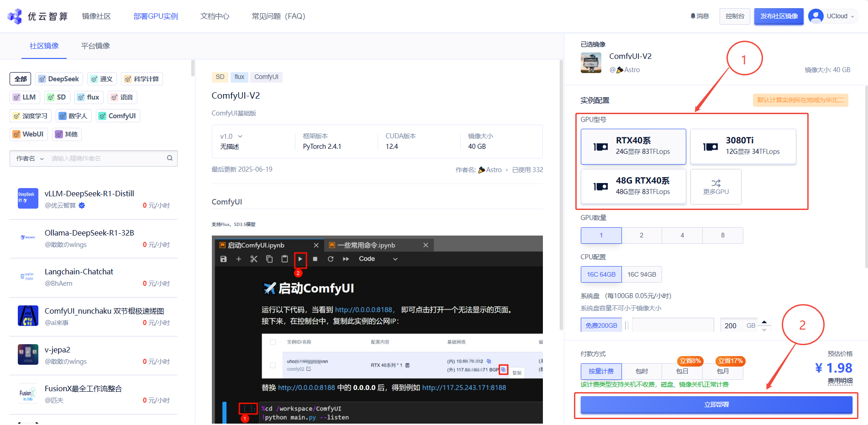Click the FusionX image icon
Image resolution: width=868 pixels, height=425 pixels.
point(28,394)
